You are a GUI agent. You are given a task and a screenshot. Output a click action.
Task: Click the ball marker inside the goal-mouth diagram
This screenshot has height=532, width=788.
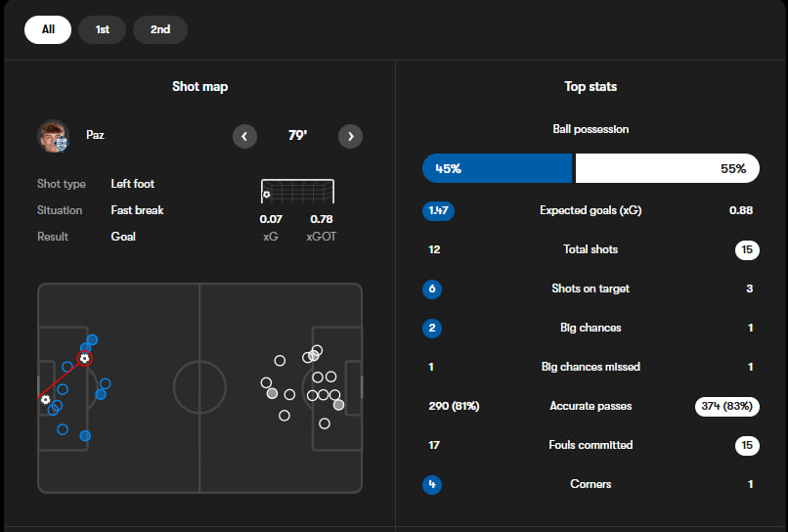pos(267,195)
